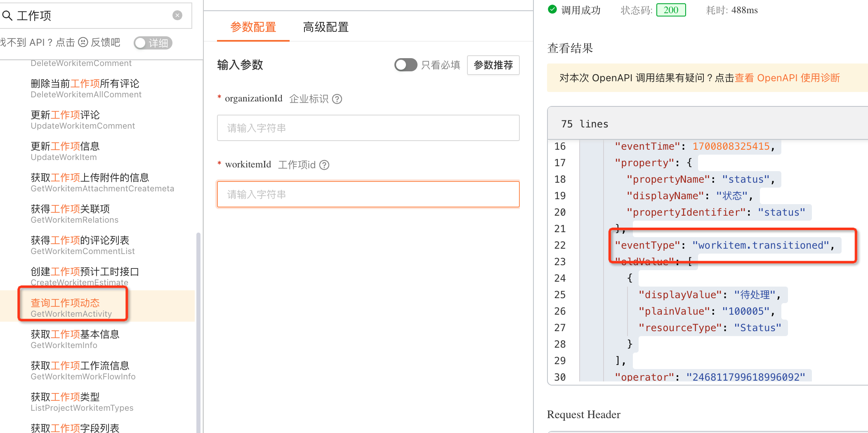Clear the 工作项 search text
The width and height of the screenshot is (868, 433).
pos(177,16)
